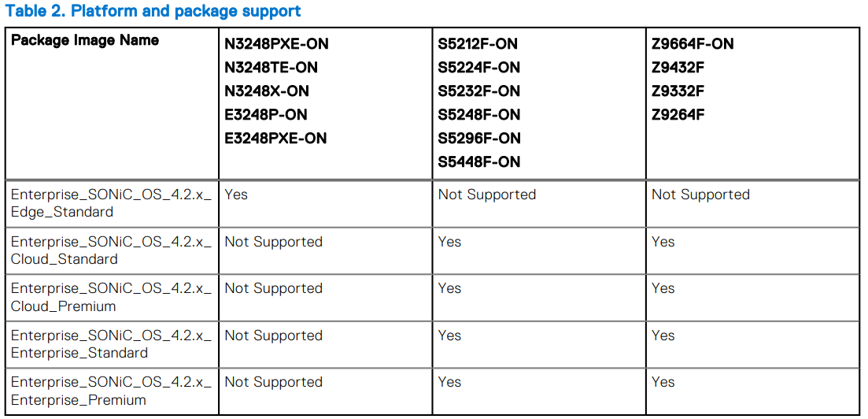
Task: Click the "Table 2. Platform and package support" title
Action: [x=153, y=12]
